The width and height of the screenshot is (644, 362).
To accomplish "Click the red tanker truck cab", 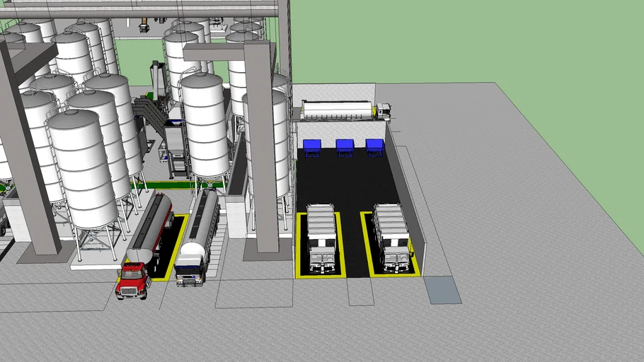I will coord(132,279).
